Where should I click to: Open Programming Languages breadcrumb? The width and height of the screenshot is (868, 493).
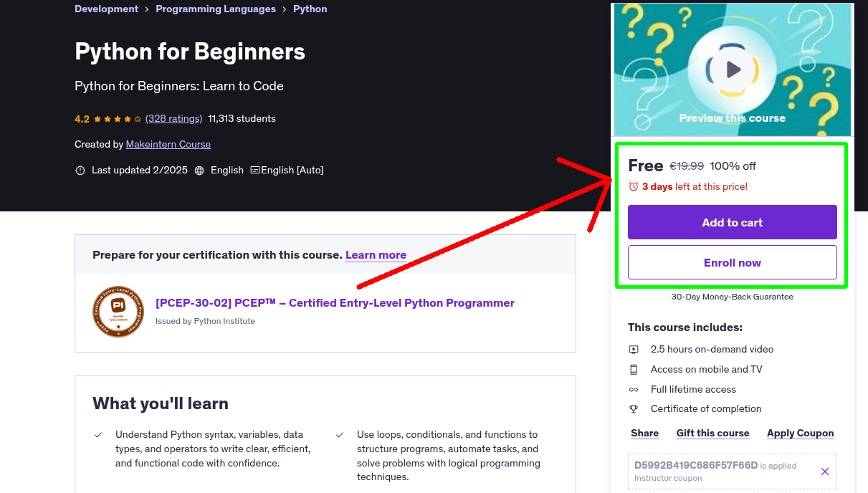(x=216, y=9)
